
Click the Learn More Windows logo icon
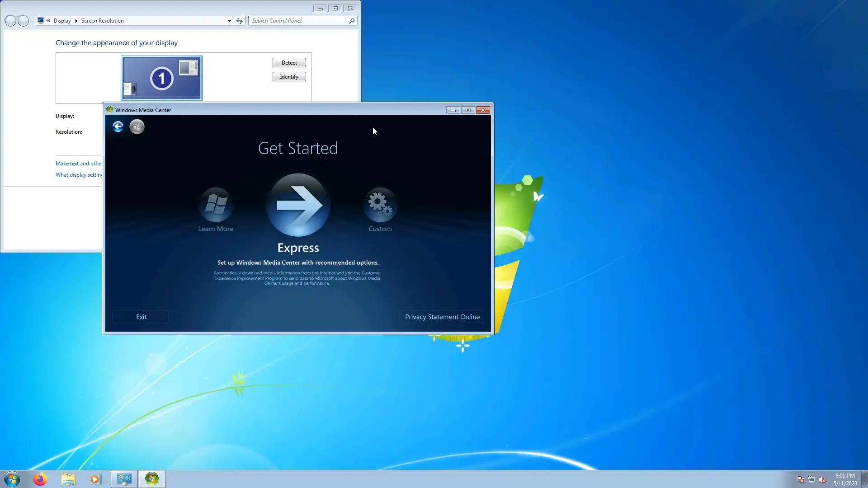point(216,204)
